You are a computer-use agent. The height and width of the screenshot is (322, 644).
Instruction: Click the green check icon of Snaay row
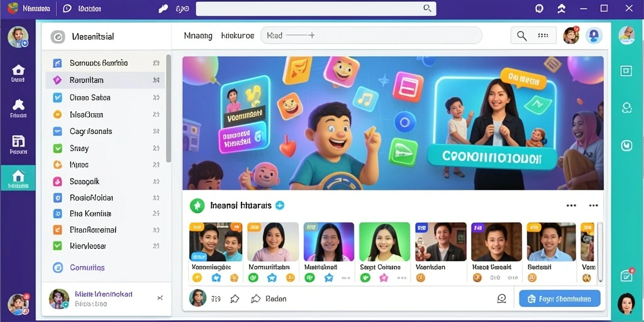pos(57,148)
